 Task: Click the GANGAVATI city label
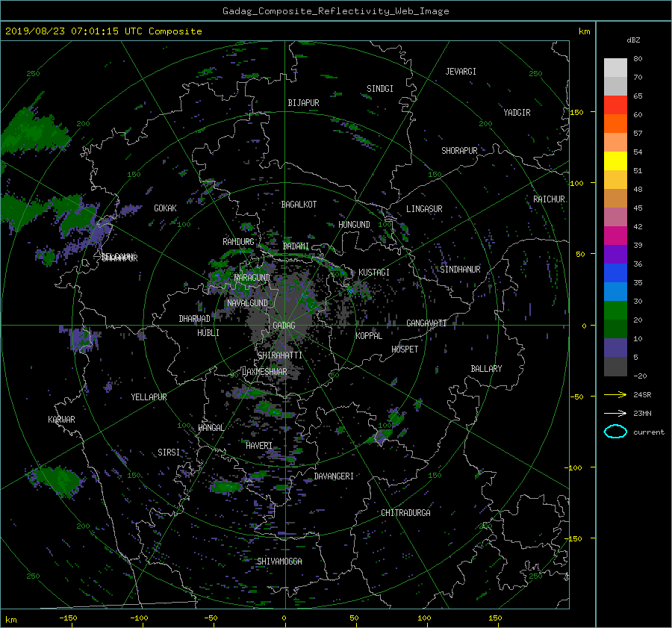426,323
